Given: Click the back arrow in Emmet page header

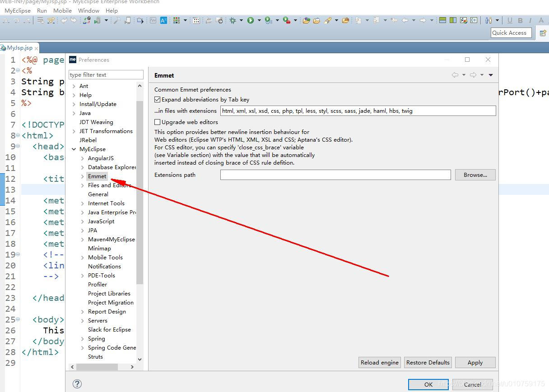Looking at the screenshot, I should click(x=455, y=75).
